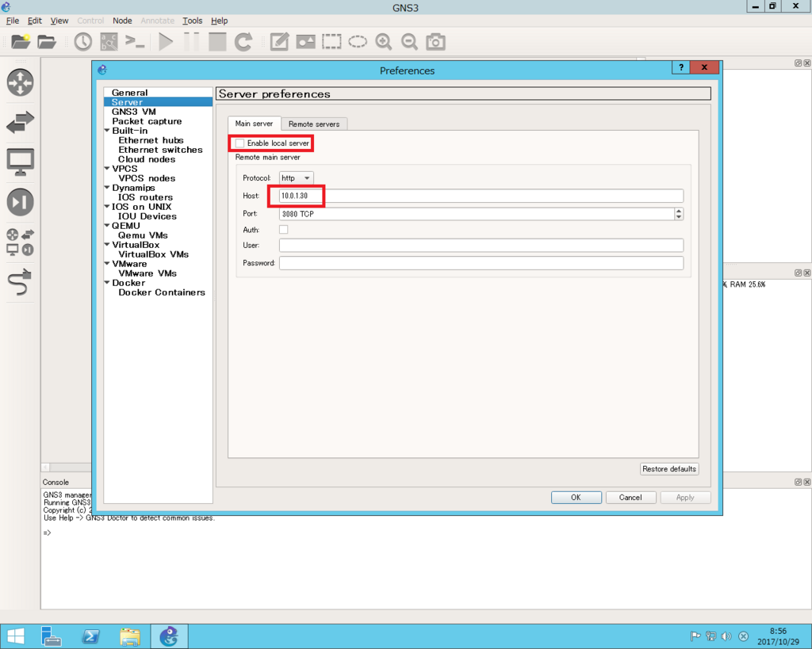Click Show/hide interface labels icon
812x649 pixels.
point(109,41)
